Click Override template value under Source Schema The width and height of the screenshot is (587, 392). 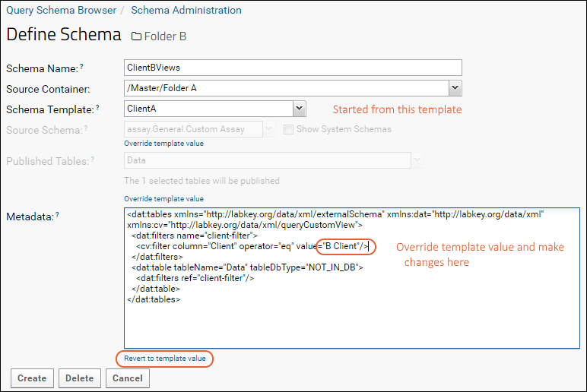coord(164,144)
